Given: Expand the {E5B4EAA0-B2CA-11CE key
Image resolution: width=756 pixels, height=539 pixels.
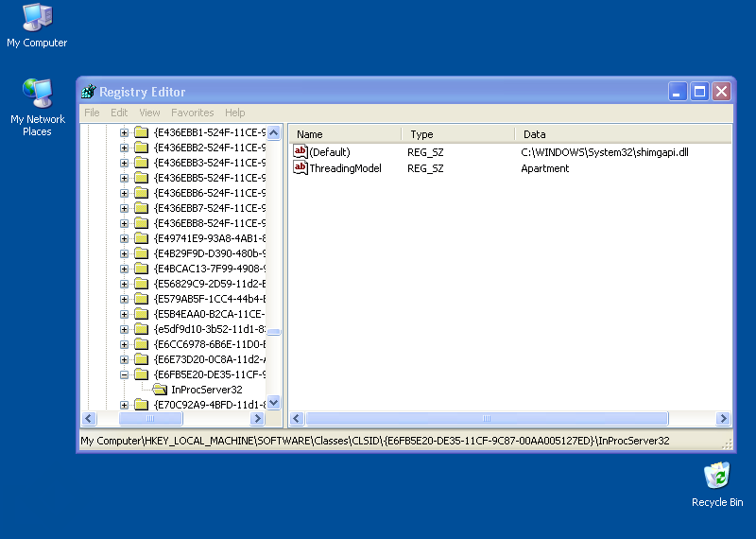Looking at the screenshot, I should tap(124, 314).
